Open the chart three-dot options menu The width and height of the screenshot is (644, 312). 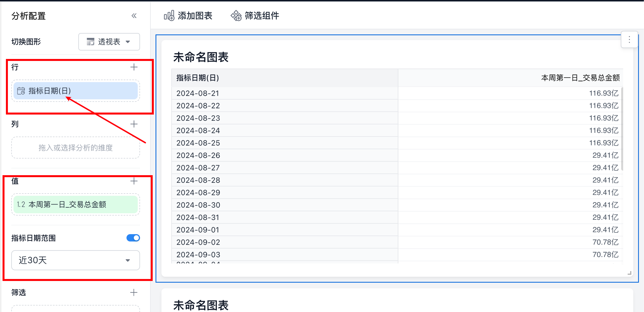point(629,40)
